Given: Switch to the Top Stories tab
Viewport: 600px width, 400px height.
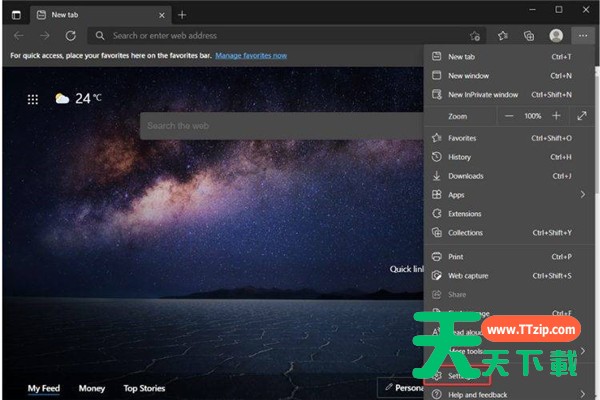Looking at the screenshot, I should pyautogui.click(x=144, y=389).
